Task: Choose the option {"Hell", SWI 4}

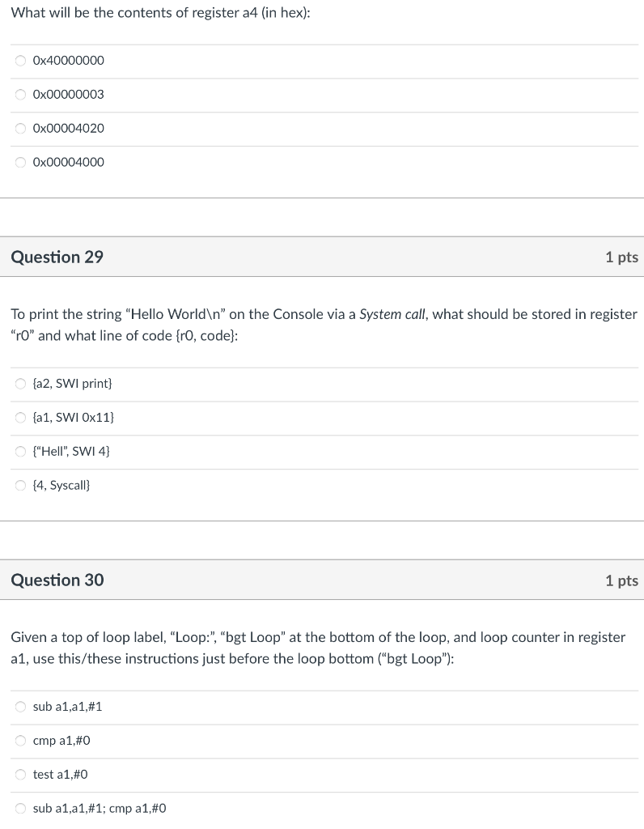Action: click(20, 452)
